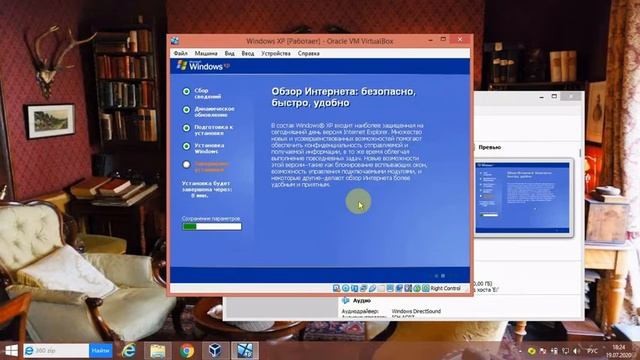The width and height of the screenshot is (640, 360).
Task: Minimize the Windows XP VM window
Action: tap(430, 40)
